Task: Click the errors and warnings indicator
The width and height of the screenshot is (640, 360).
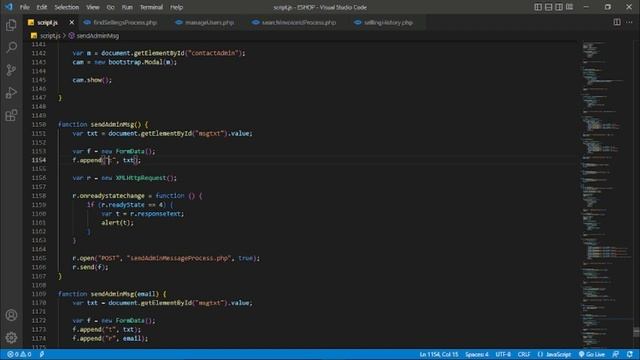Action: pos(19,354)
